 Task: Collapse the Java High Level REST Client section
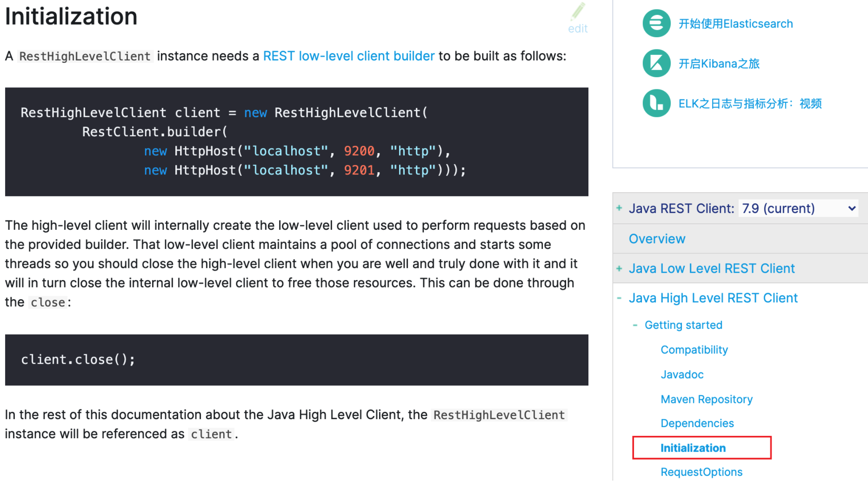[619, 298]
